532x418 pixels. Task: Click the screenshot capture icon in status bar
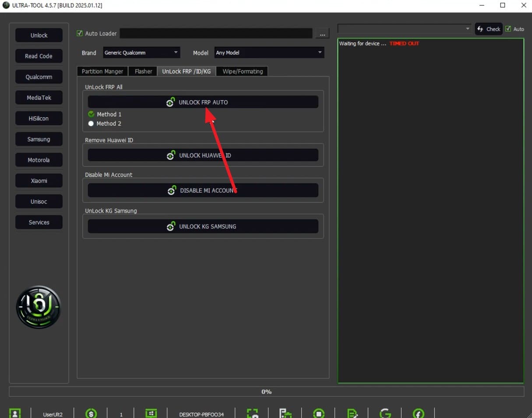point(253,413)
